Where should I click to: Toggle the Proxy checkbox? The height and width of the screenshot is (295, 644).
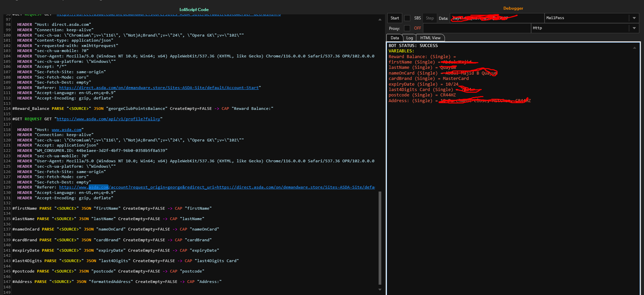click(x=407, y=28)
